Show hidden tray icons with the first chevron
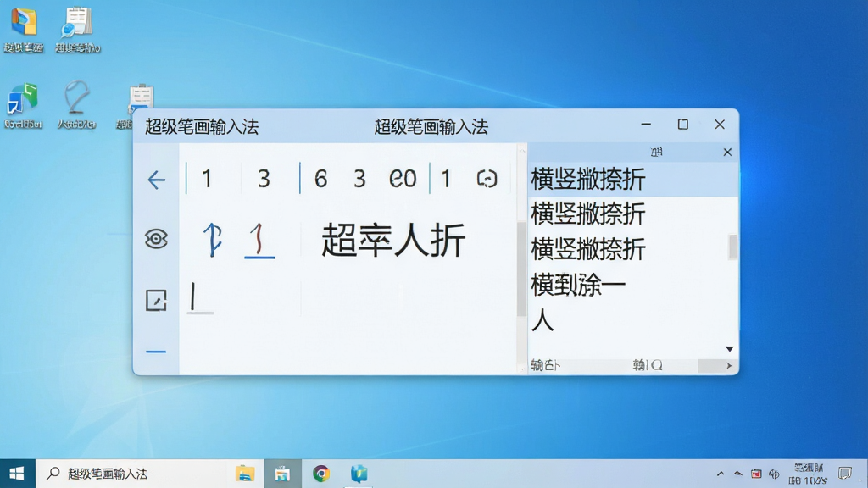This screenshot has height=488, width=868. (x=721, y=474)
